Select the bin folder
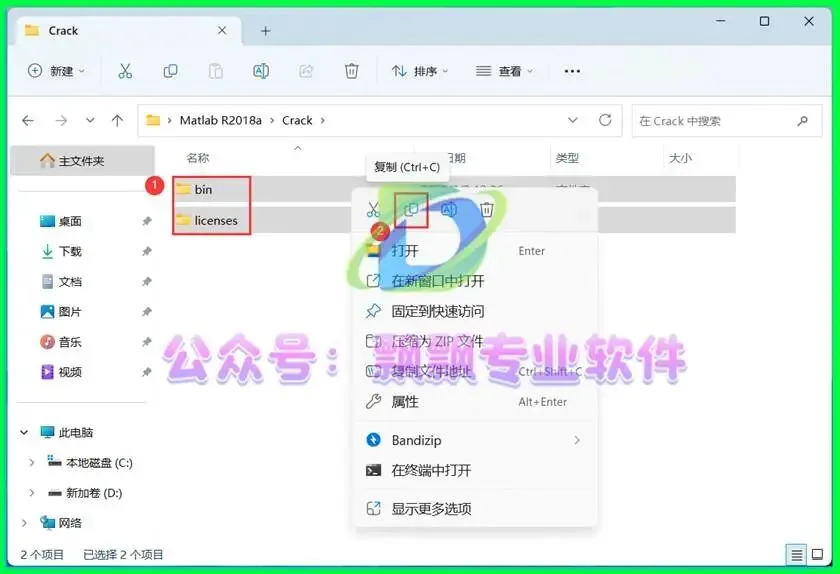 203,190
